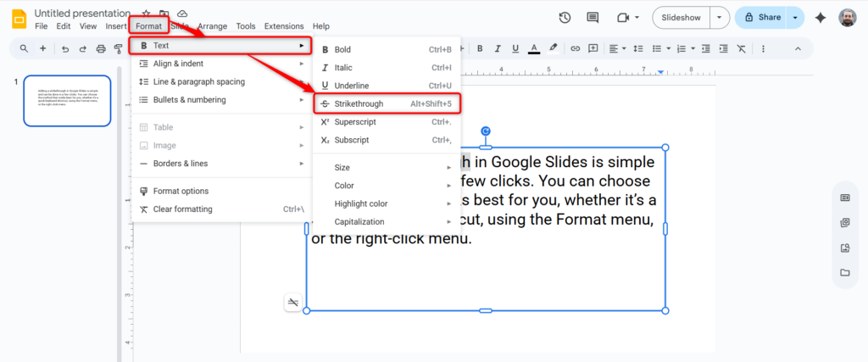The image size is (868, 362).
Task: Click the print icon in toolbar
Action: point(101,48)
